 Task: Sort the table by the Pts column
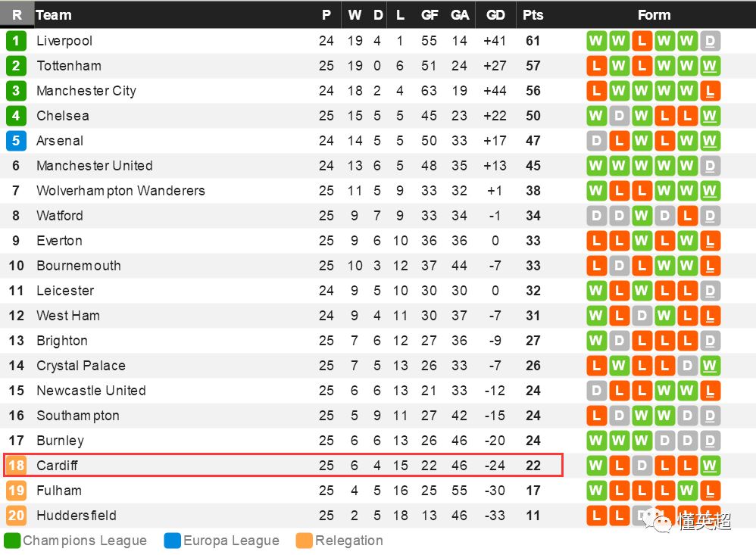click(533, 14)
